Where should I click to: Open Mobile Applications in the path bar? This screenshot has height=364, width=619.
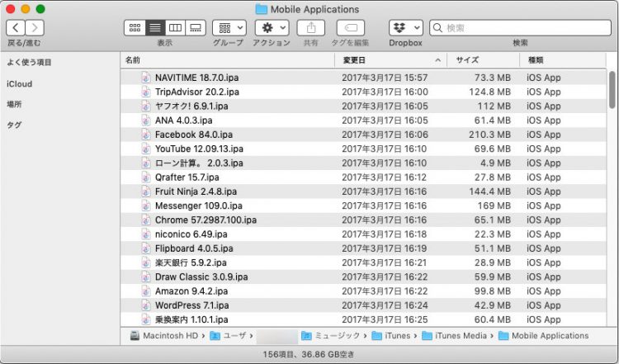click(x=544, y=336)
